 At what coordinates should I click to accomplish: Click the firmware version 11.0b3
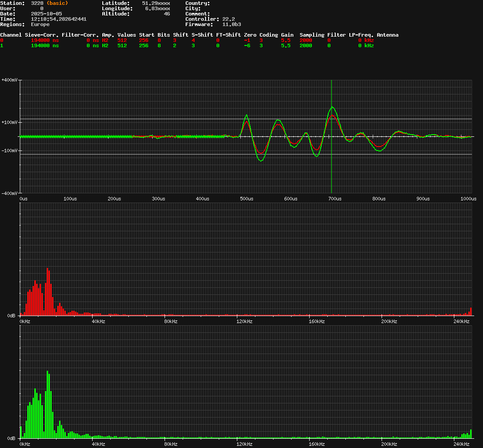tap(232, 24)
